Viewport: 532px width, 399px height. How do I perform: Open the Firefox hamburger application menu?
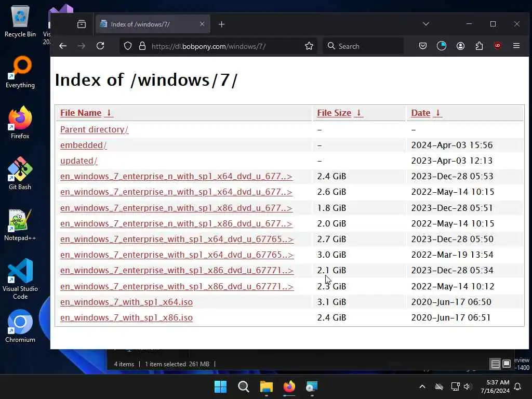click(516, 46)
